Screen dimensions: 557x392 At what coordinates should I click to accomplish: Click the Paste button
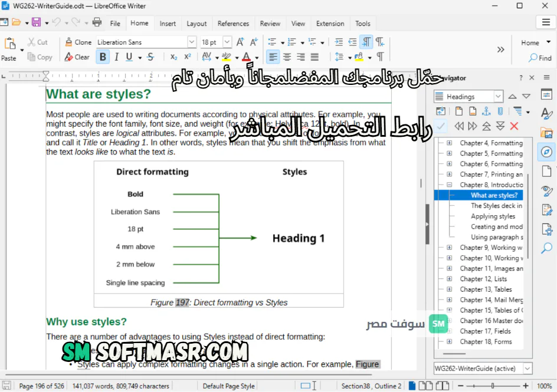click(x=9, y=49)
